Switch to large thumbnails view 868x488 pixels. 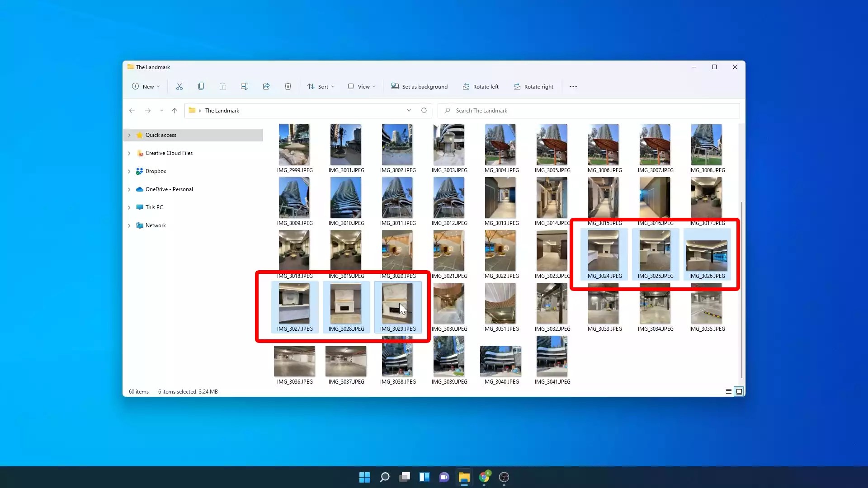(x=739, y=391)
